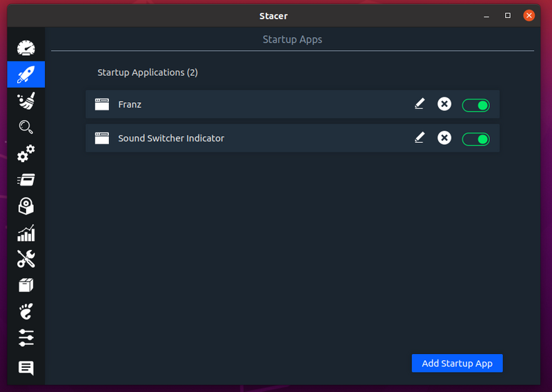552x392 pixels.
Task: Open the GNOME Settings footprint icon
Action: point(26,311)
